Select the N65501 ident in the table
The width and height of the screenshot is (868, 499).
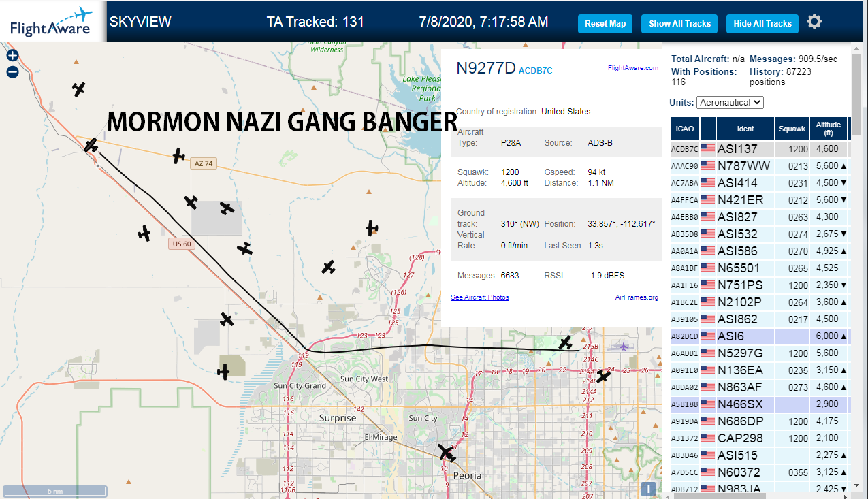coord(739,268)
